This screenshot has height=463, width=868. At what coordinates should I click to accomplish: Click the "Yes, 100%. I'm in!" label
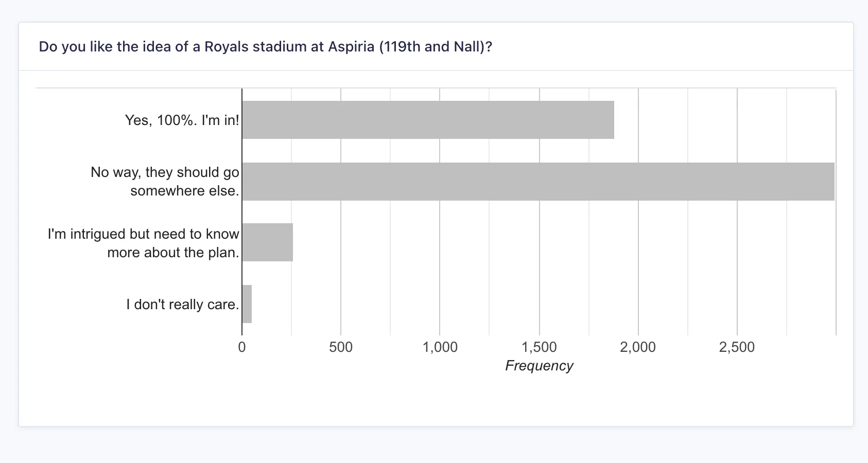(x=182, y=120)
